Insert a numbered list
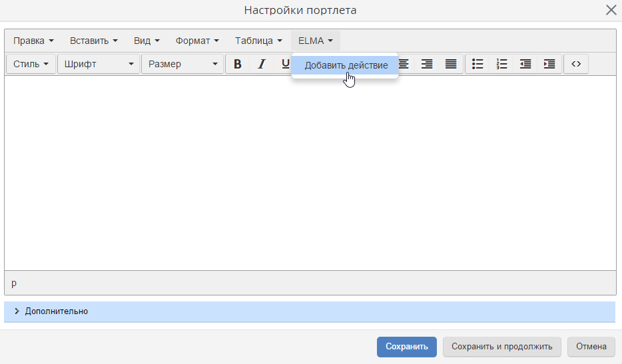This screenshot has width=622, height=364. point(501,64)
